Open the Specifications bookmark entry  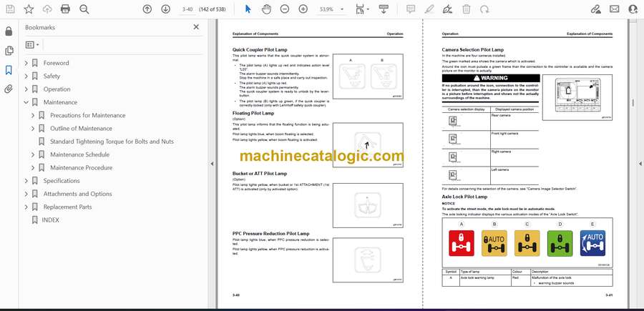click(x=62, y=181)
